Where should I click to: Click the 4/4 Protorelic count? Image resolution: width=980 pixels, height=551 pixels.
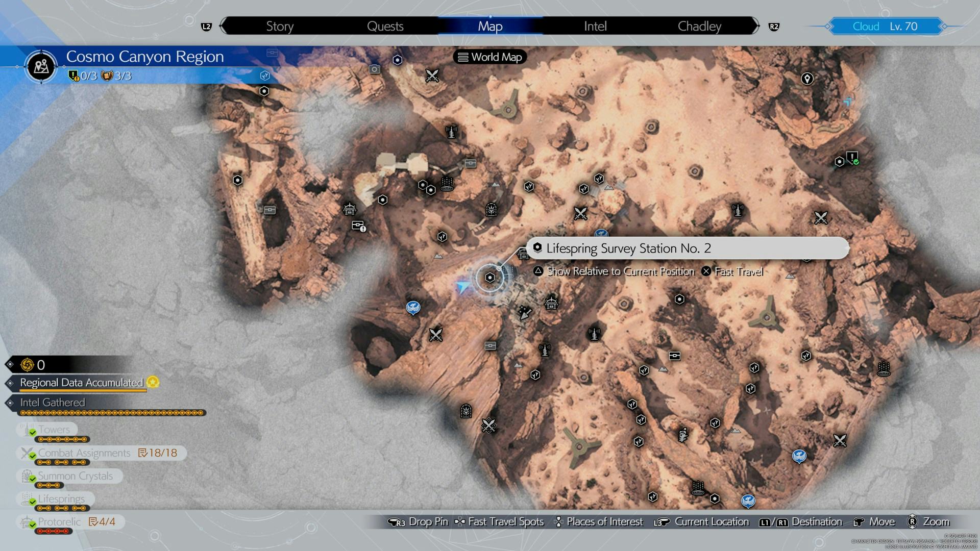click(x=102, y=522)
